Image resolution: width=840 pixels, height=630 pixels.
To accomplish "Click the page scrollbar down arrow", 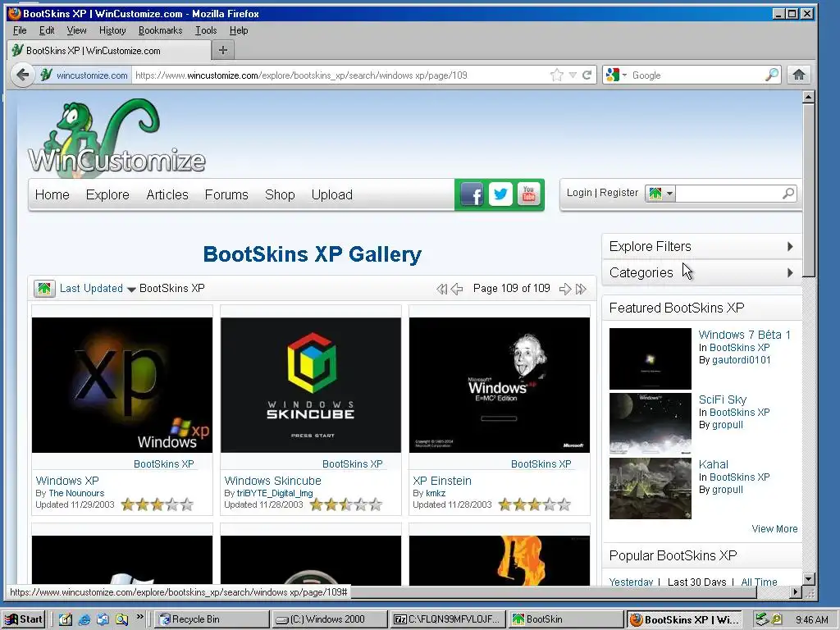I will tap(809, 578).
